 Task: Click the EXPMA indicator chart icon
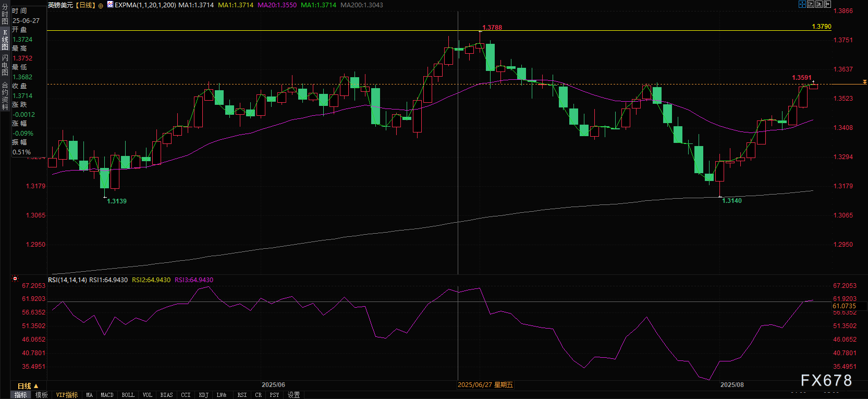(x=110, y=5)
